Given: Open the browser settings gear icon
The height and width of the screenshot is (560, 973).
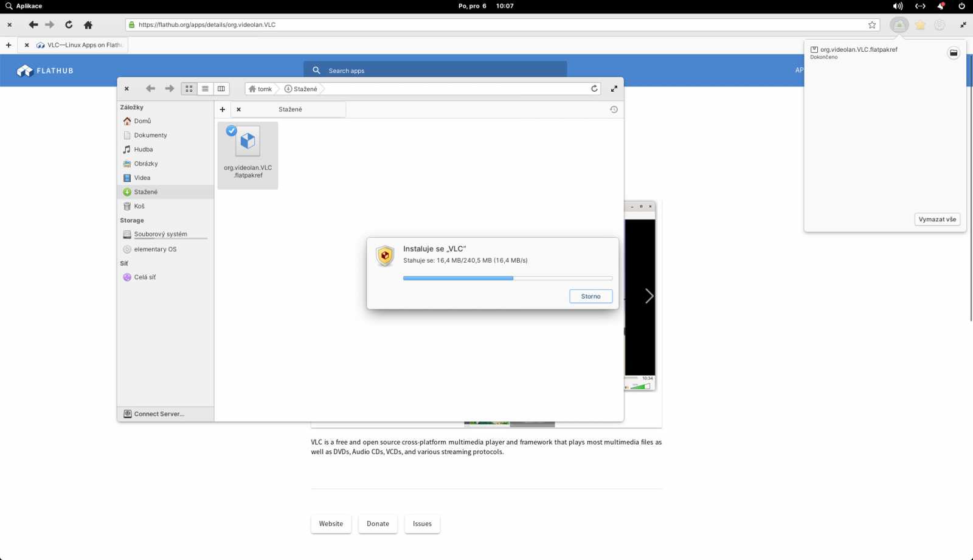Looking at the screenshot, I should coord(940,25).
